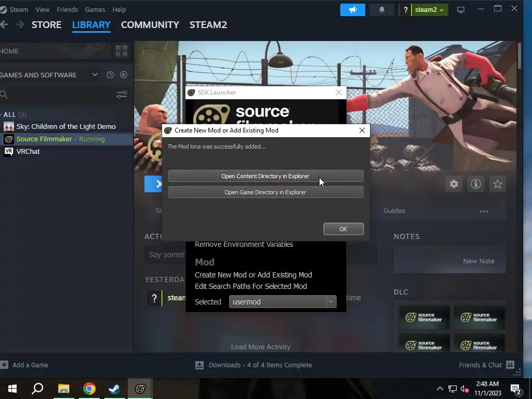
Task: Open File Explorer from taskbar
Action: 63,389
